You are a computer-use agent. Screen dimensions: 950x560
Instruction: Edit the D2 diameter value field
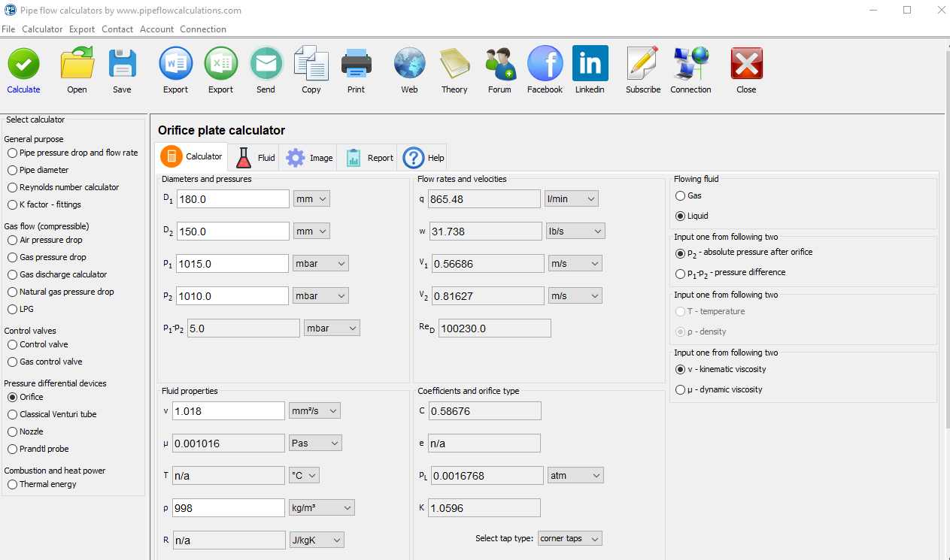(232, 231)
